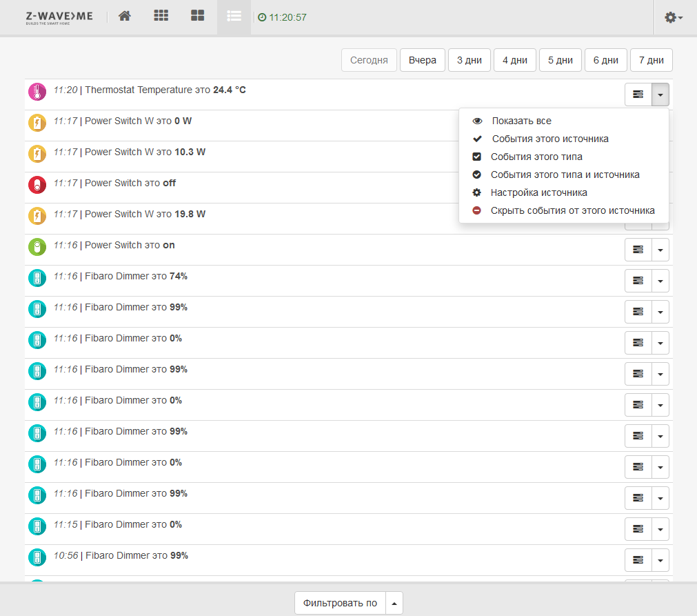The height and width of the screenshot is (616, 697).
Task: Go to the home dashboard icon
Action: (x=125, y=16)
